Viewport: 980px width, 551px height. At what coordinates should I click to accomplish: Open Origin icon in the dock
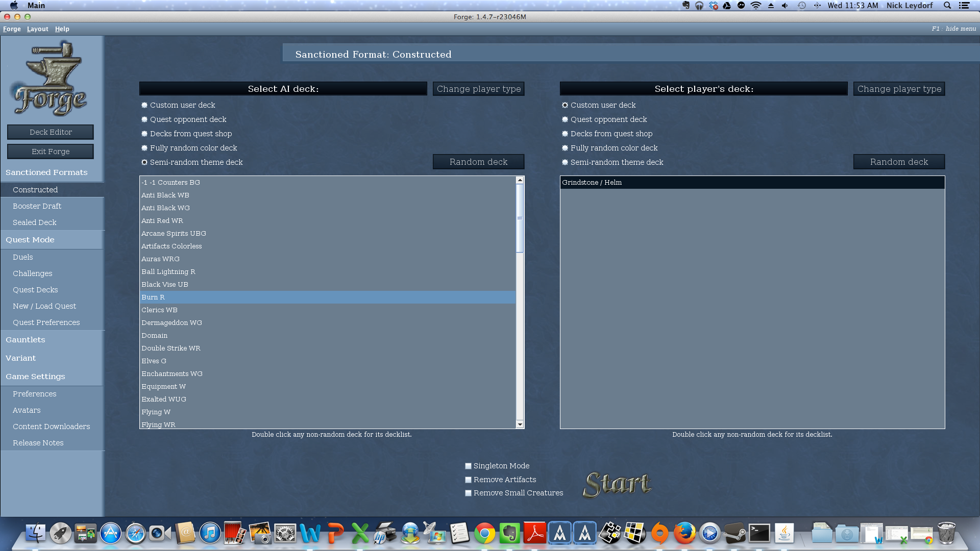[660, 533]
